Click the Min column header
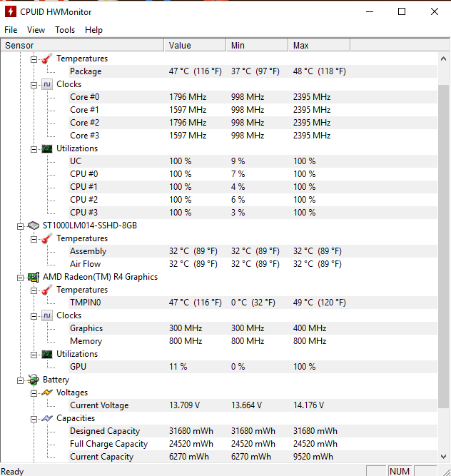451x476 pixels. 257,45
